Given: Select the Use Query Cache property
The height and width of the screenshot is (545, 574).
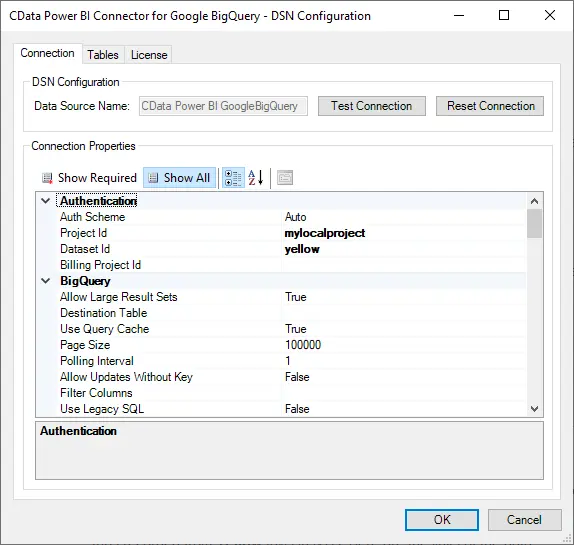Looking at the screenshot, I should pos(105,329).
